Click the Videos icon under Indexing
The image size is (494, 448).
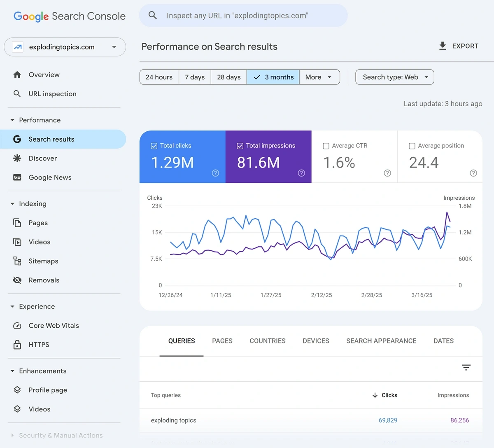[17, 242]
